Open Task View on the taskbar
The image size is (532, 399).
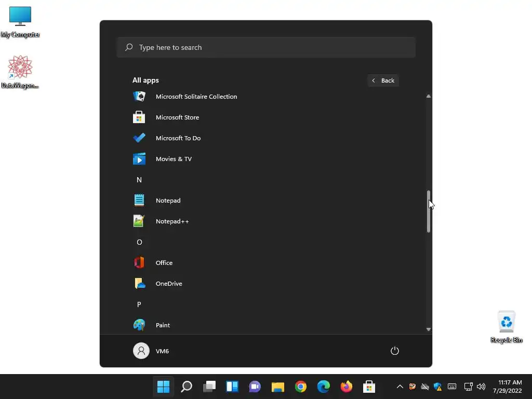pyautogui.click(x=209, y=387)
